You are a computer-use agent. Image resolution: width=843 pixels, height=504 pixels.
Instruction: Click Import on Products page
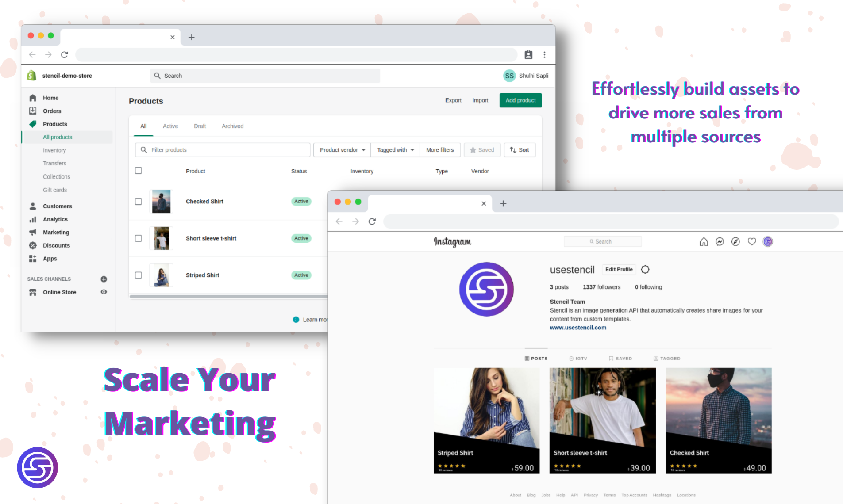point(480,100)
